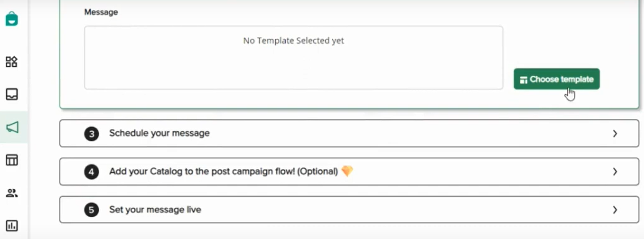Expand the Schedule your message chevron
This screenshot has height=239, width=644.
click(615, 134)
